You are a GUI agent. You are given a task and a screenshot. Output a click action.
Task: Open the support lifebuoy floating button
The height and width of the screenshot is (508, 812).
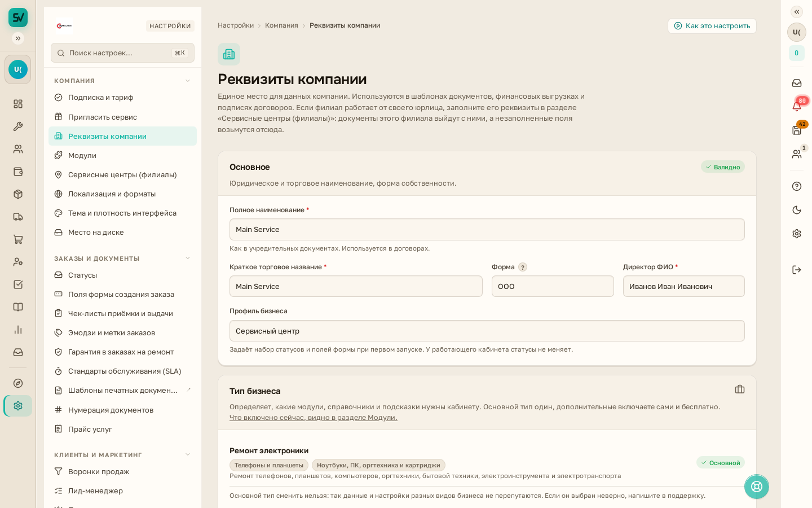(757, 487)
